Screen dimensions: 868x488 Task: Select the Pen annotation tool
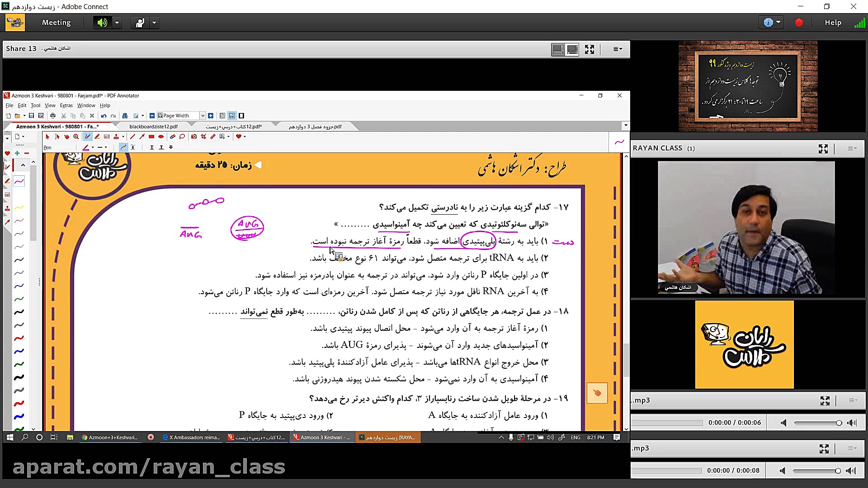pos(88,136)
